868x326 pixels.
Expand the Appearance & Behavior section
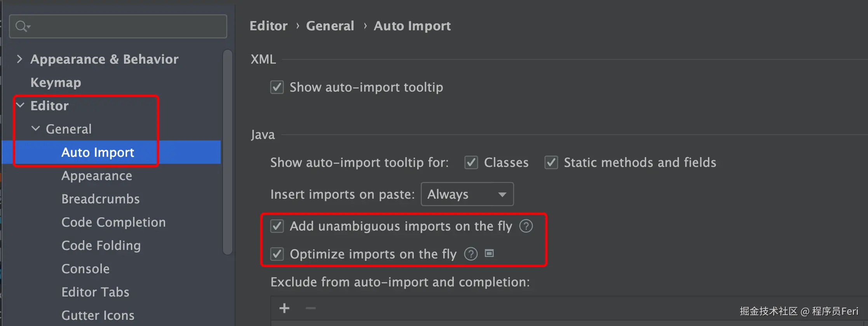coord(19,59)
